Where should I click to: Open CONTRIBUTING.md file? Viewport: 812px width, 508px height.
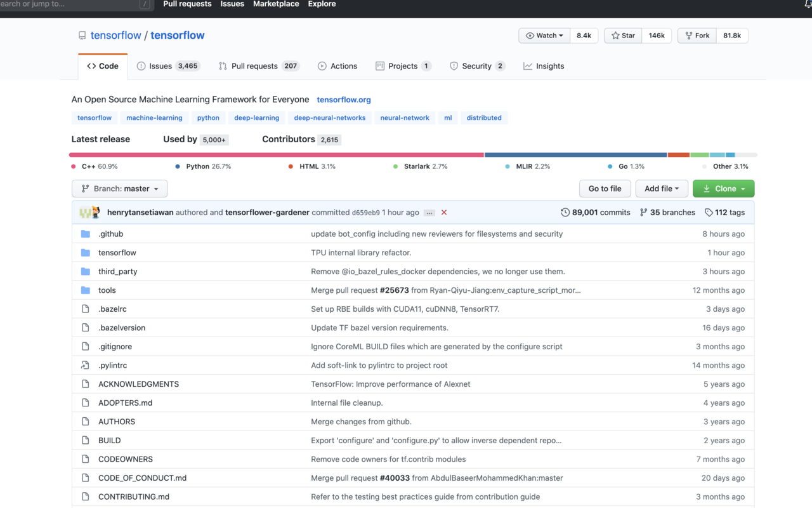134,497
